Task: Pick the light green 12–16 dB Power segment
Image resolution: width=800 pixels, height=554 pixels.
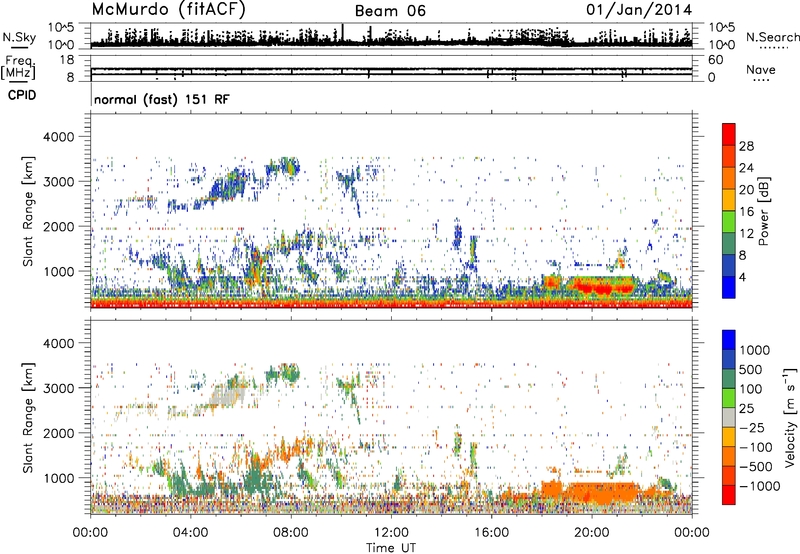Action: pos(729,222)
